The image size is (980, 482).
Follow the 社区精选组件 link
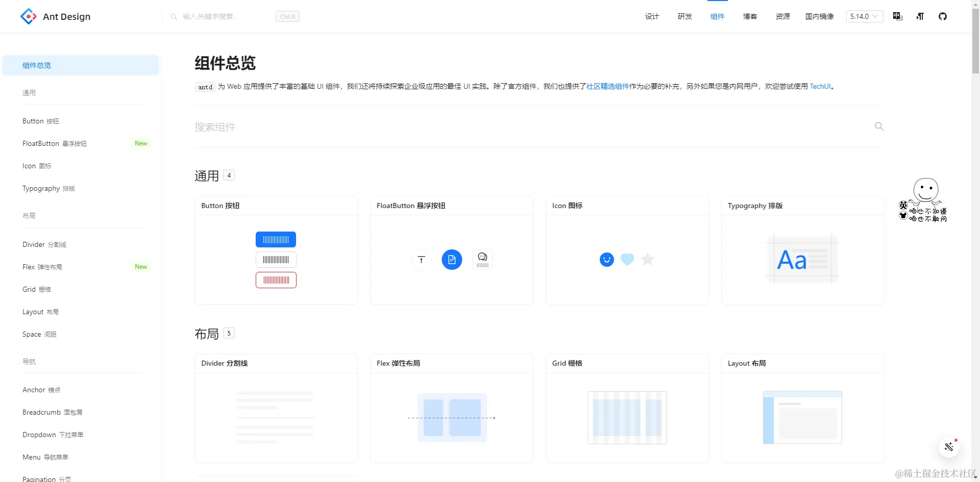tap(607, 86)
